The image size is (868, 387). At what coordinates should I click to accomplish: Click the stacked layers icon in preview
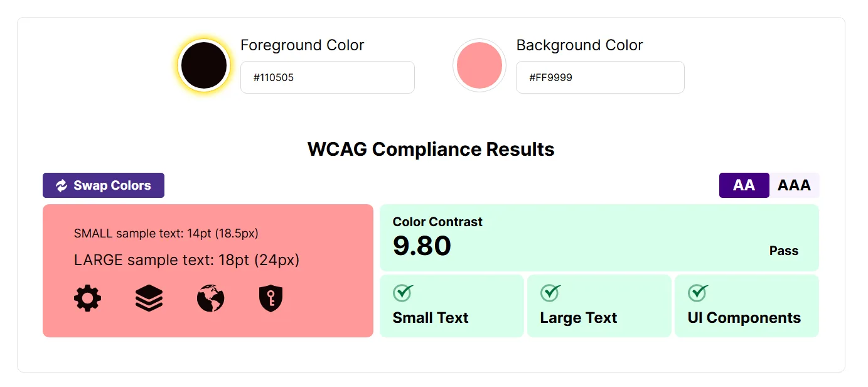pos(149,298)
